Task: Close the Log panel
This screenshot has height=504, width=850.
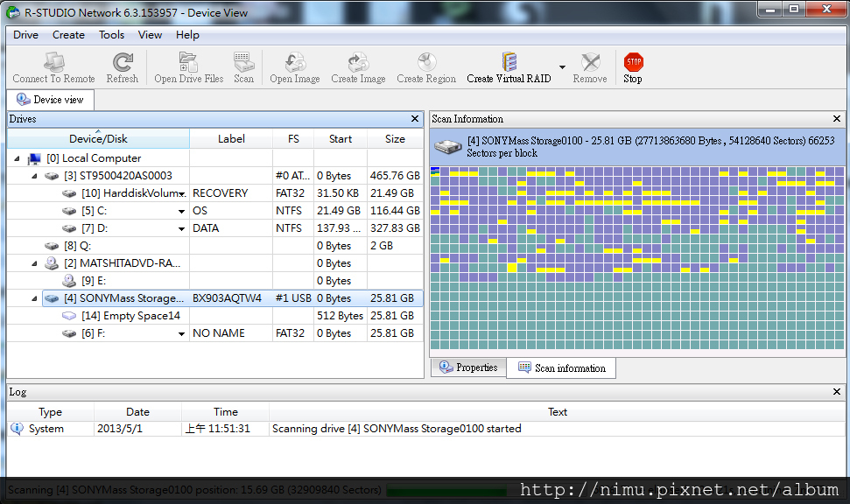Action: coord(837,391)
